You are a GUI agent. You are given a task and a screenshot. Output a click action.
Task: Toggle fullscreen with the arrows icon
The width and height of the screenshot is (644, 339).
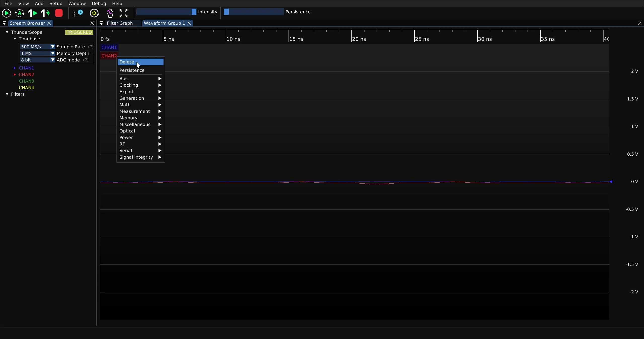pos(124,13)
